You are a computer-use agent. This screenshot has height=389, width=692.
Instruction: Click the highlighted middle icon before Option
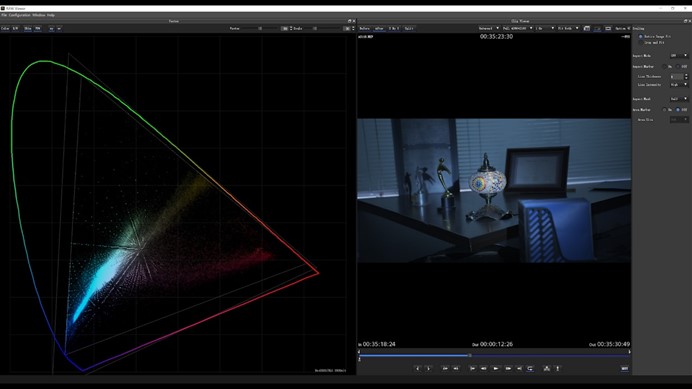point(597,28)
